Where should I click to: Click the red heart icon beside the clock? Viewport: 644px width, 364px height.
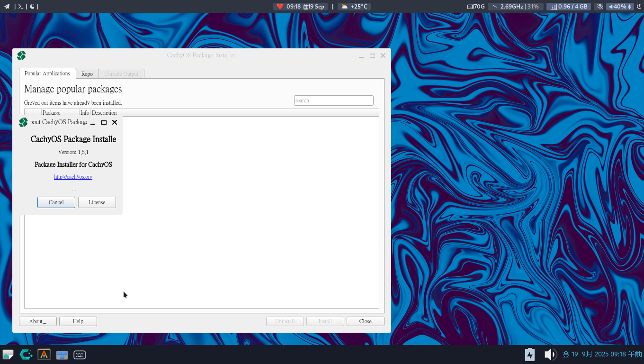point(280,7)
